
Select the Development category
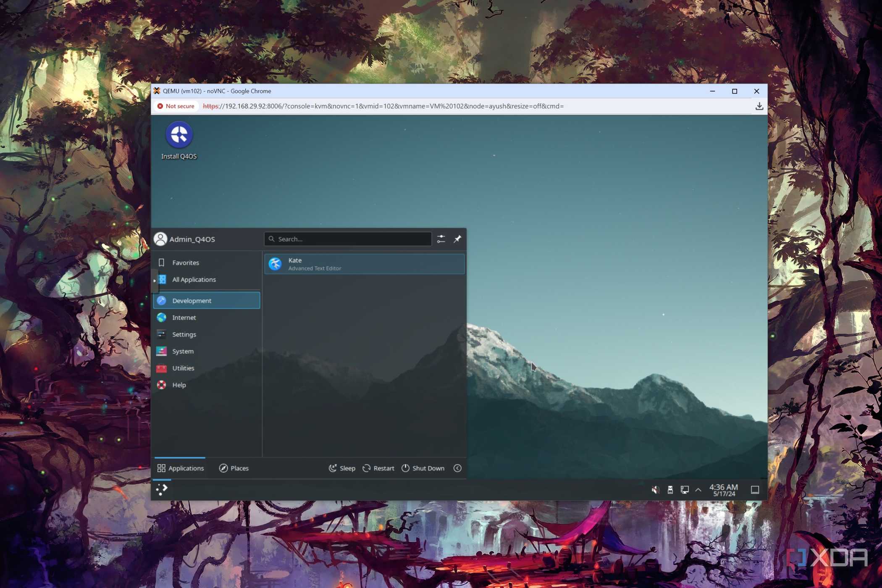207,301
